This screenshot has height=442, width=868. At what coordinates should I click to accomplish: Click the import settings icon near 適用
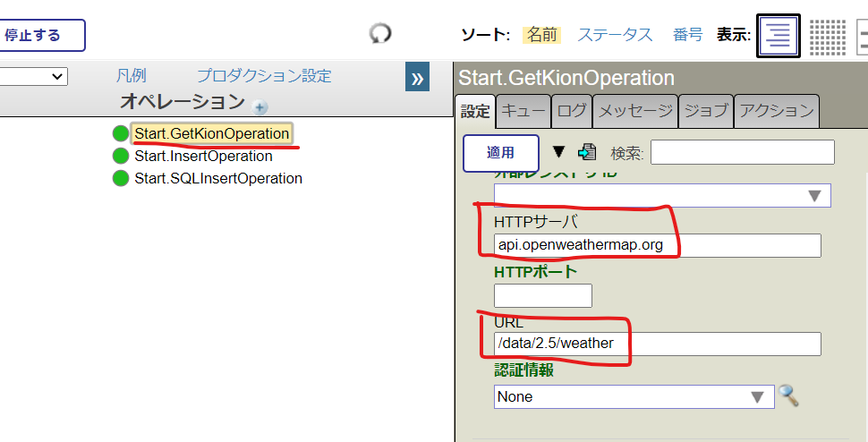588,152
